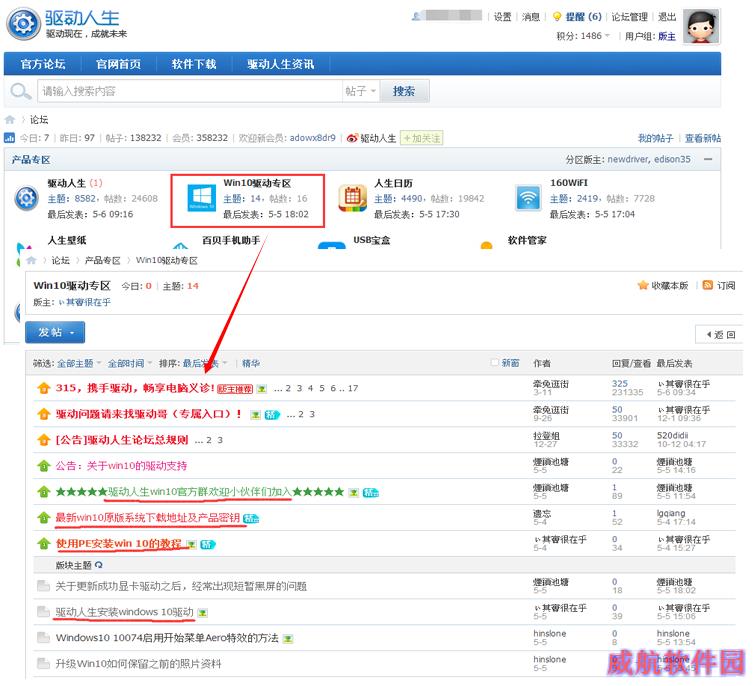Open the 发帖 button dropdown
Screen dimensions: 753x686
[x=72, y=333]
